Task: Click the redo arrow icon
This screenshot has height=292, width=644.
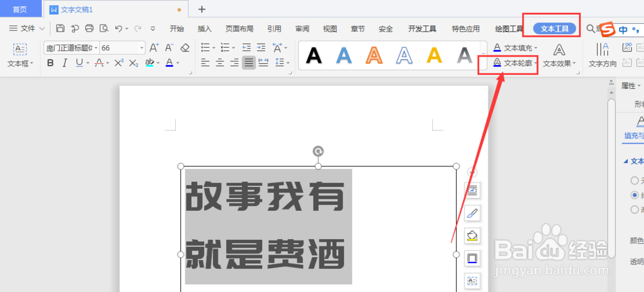Action: click(x=138, y=28)
